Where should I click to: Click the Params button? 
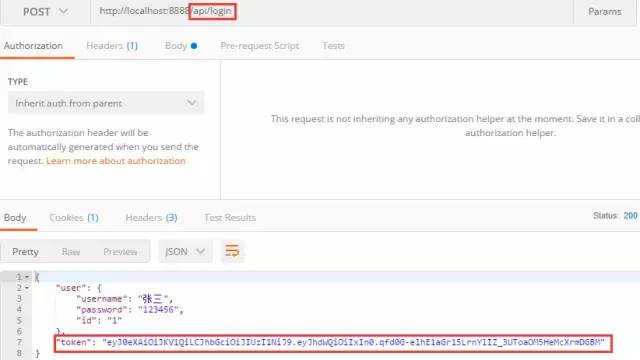click(604, 12)
